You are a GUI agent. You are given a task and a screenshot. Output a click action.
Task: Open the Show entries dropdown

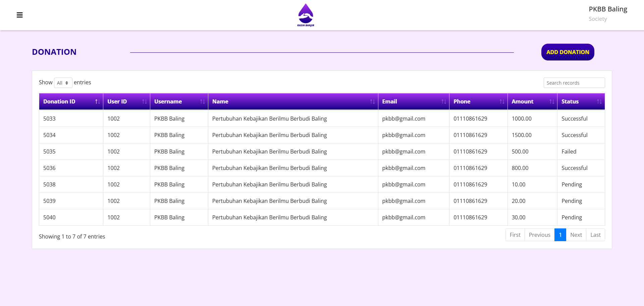coord(63,83)
